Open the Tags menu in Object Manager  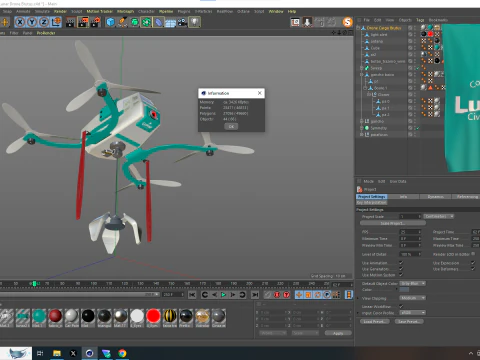pyautogui.click(x=420, y=20)
